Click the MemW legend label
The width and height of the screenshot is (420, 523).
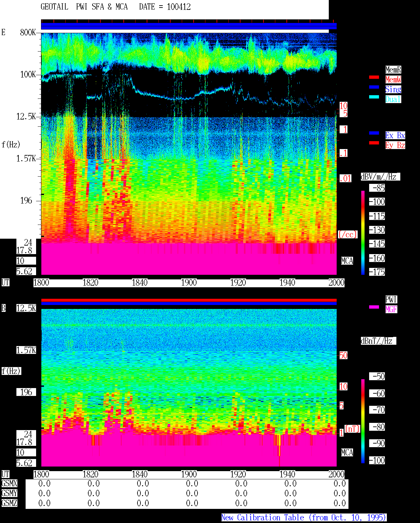393,79
